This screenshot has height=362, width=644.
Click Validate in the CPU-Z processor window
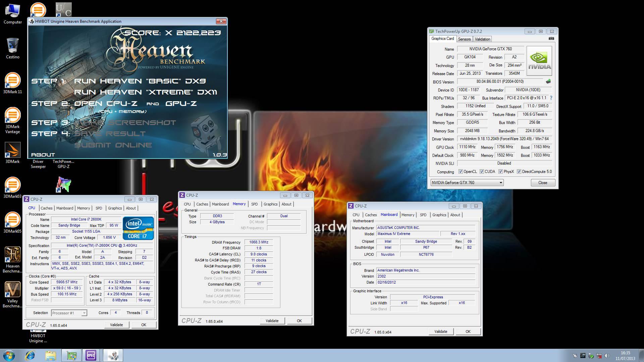(x=116, y=325)
